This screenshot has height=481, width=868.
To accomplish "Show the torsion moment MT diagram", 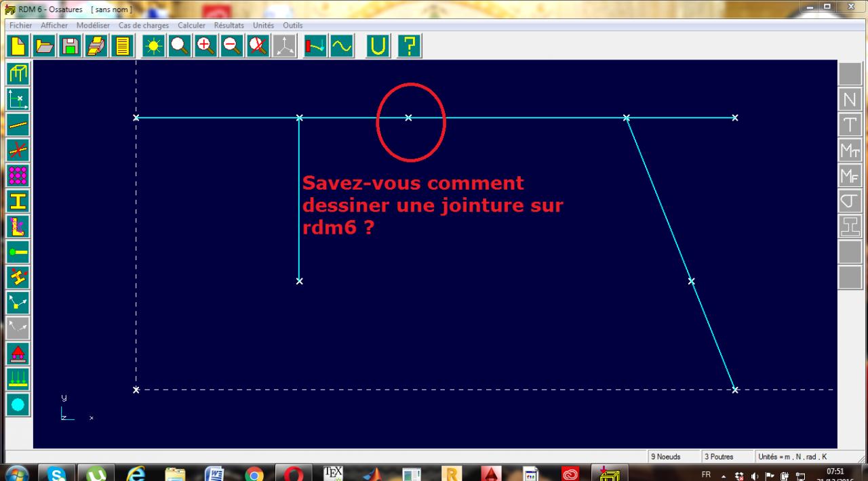I will click(850, 151).
